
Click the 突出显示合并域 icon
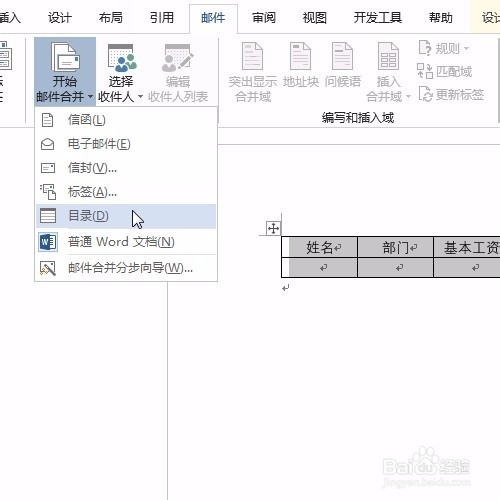pos(252,56)
